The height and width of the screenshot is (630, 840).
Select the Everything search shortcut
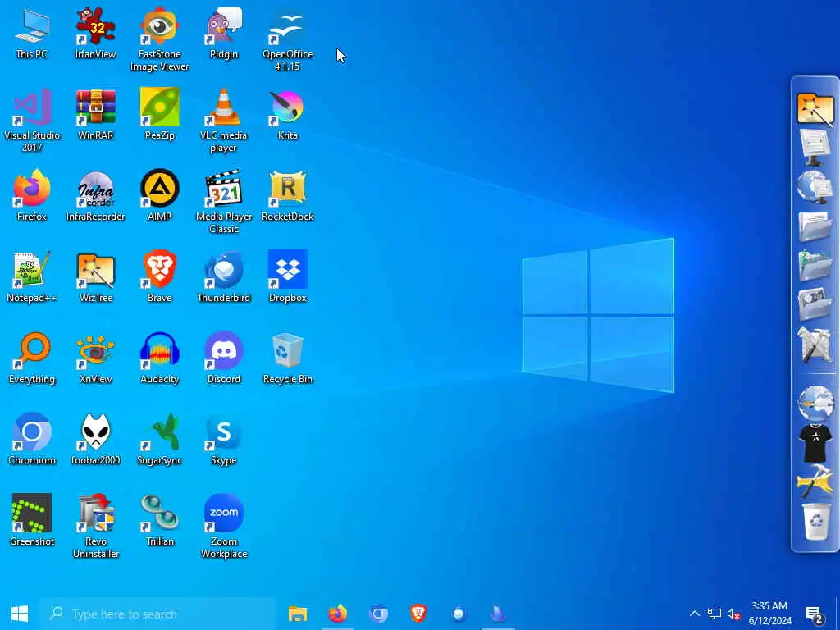click(x=32, y=358)
